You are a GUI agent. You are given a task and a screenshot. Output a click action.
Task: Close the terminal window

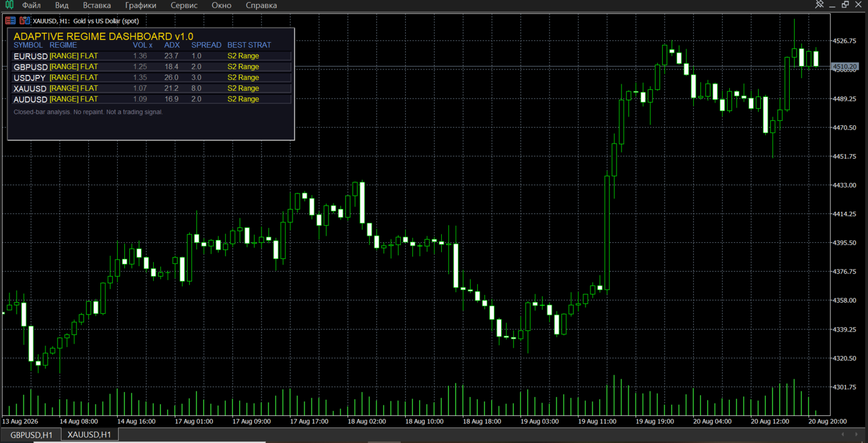(x=859, y=4)
